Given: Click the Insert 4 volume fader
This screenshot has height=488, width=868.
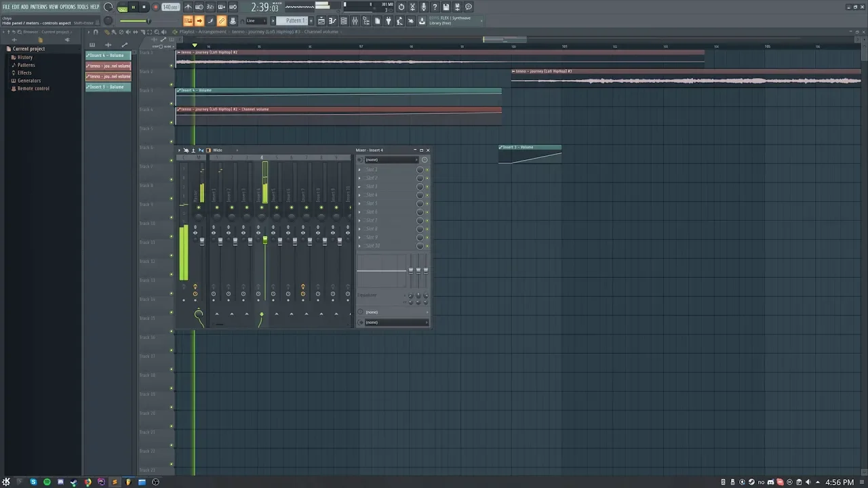Looking at the screenshot, I should tap(264, 240).
